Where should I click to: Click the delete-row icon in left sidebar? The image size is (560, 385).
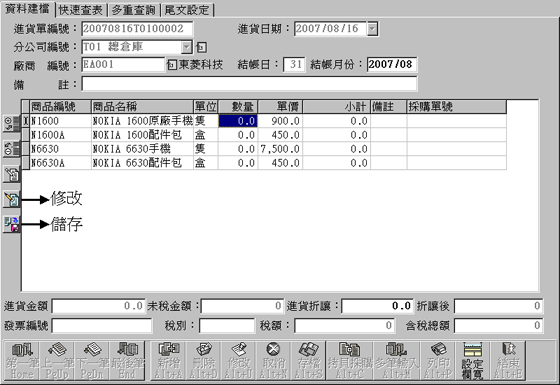(x=11, y=149)
